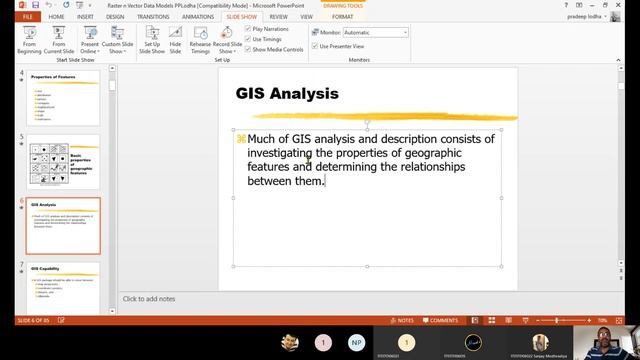640x360 pixels.
Task: Fit slide to current window icon
Action: [619, 320]
